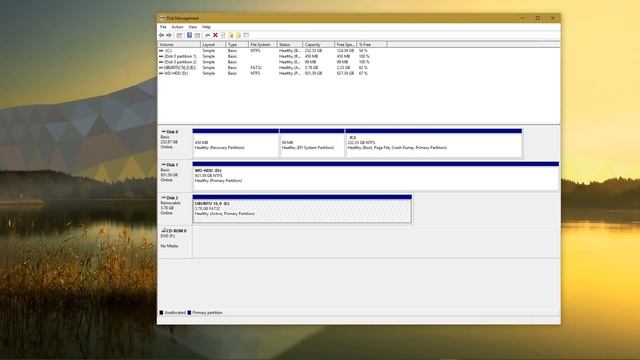Screen dimensions: 640x360
Task: Click the red X Delete toolbar icon
Action: point(215,36)
